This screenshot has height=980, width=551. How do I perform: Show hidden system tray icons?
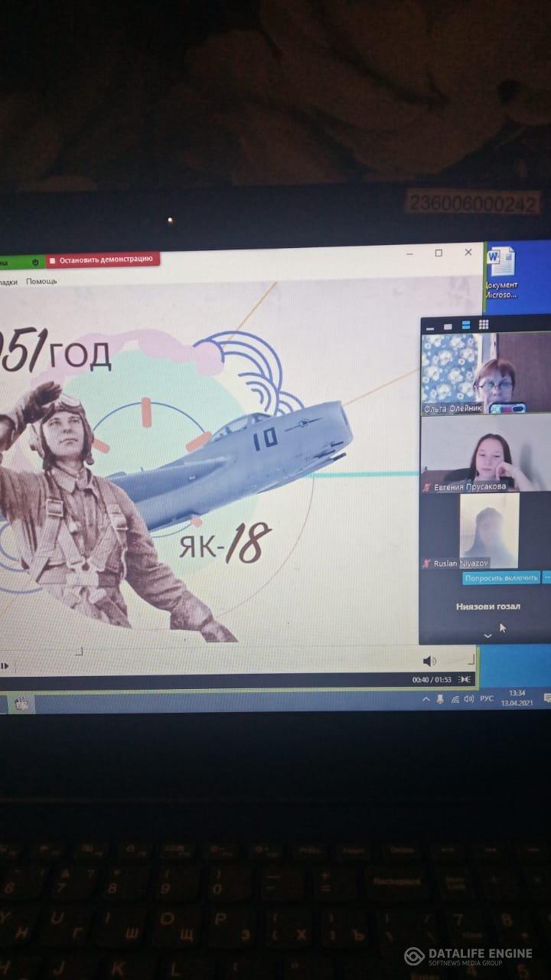tap(426, 699)
